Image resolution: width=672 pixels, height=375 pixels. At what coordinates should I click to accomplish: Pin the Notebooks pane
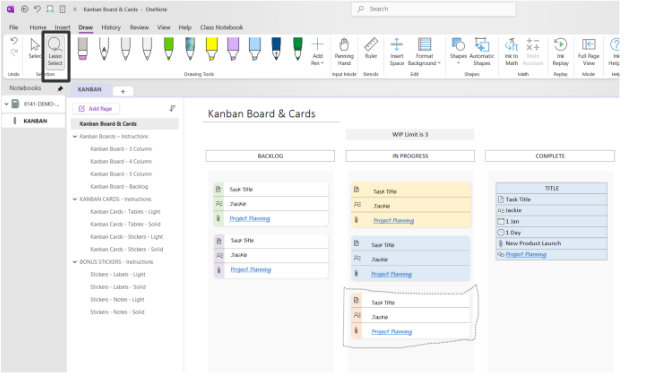click(60, 89)
